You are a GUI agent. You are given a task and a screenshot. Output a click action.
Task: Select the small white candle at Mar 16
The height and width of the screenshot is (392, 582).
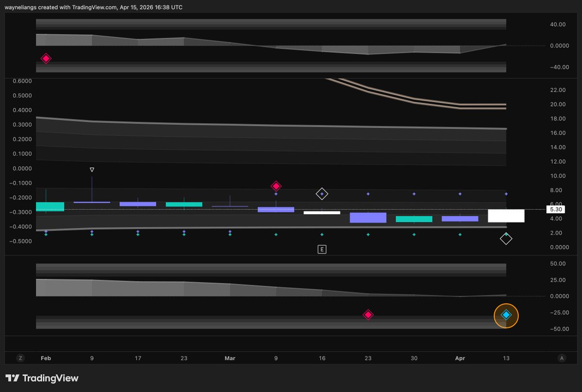(322, 212)
